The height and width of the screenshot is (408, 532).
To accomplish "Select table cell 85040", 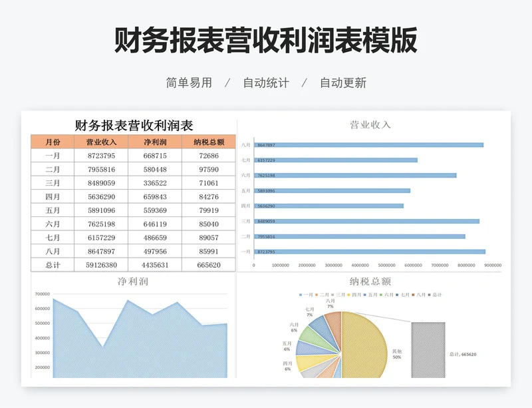I will (x=209, y=224).
